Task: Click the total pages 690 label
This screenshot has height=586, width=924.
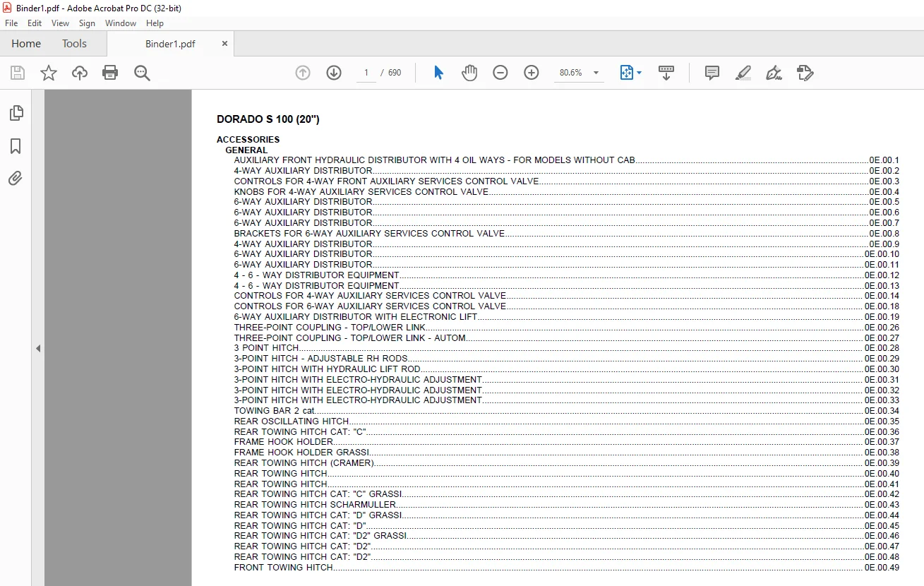Action: [395, 73]
